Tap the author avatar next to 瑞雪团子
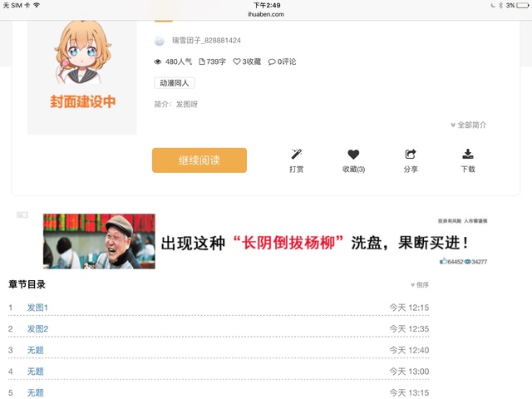Image resolution: width=532 pixels, height=399 pixels. coord(160,40)
